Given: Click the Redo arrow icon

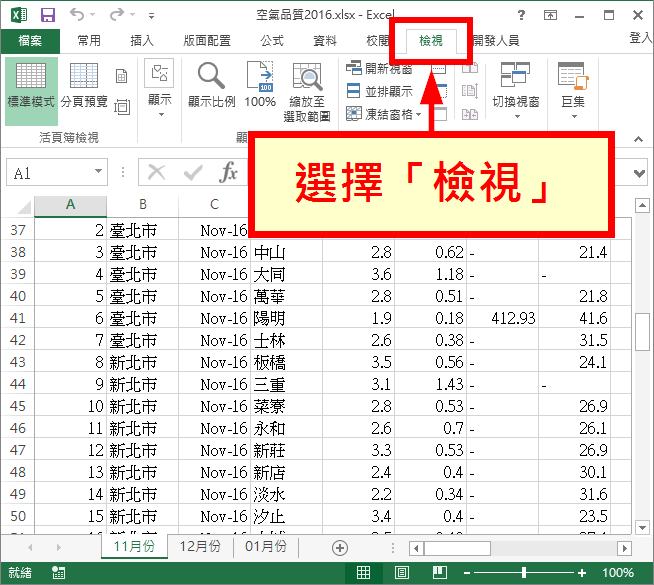Looking at the screenshot, I should coord(117,15).
